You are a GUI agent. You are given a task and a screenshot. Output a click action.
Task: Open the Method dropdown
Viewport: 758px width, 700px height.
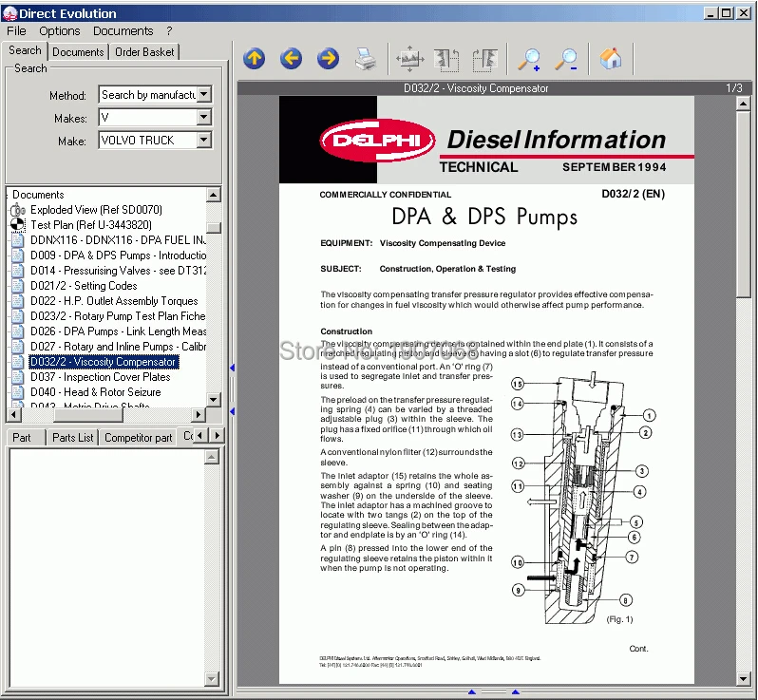point(204,94)
